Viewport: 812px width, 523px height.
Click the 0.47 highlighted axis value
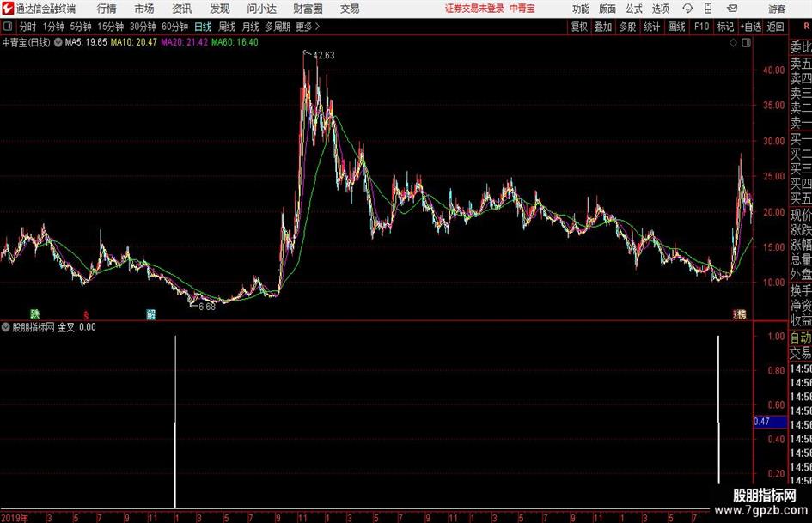pyautogui.click(x=770, y=422)
